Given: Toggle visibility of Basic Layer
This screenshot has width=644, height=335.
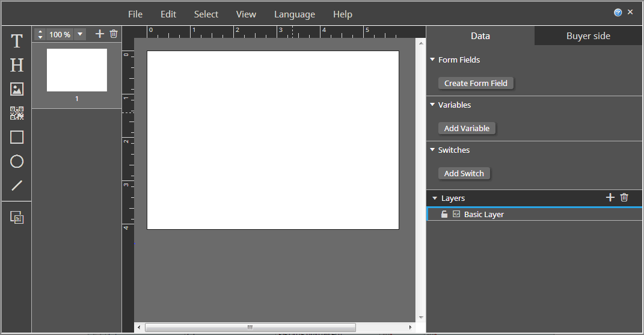Looking at the screenshot, I should tap(456, 214).
